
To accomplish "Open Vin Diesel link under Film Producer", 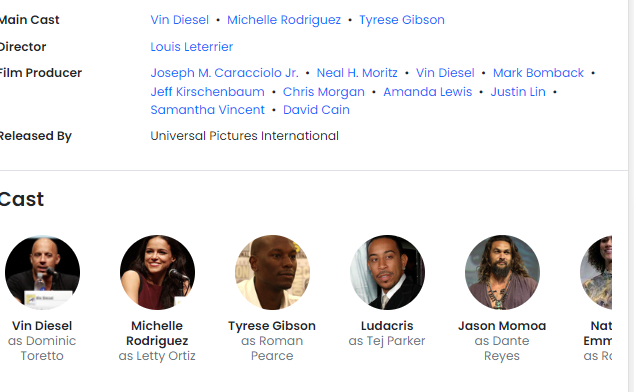I will point(445,73).
